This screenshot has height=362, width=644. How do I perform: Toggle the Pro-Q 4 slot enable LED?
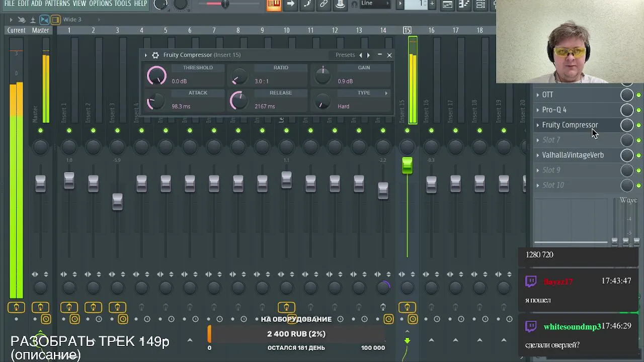click(638, 110)
